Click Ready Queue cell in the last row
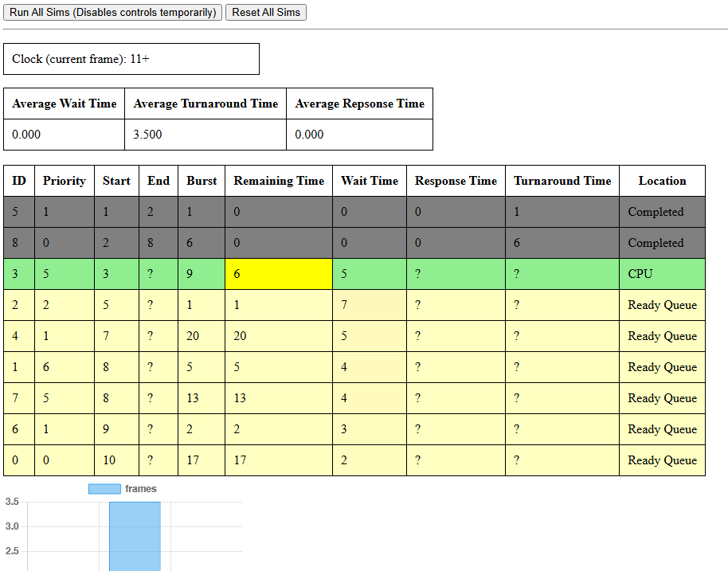728x571 pixels. 662,460
